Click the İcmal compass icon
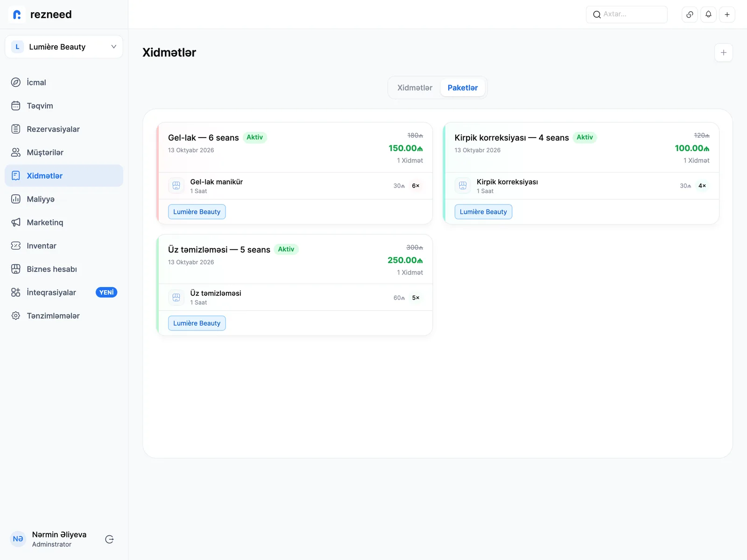Image resolution: width=747 pixels, height=560 pixels. tap(16, 83)
